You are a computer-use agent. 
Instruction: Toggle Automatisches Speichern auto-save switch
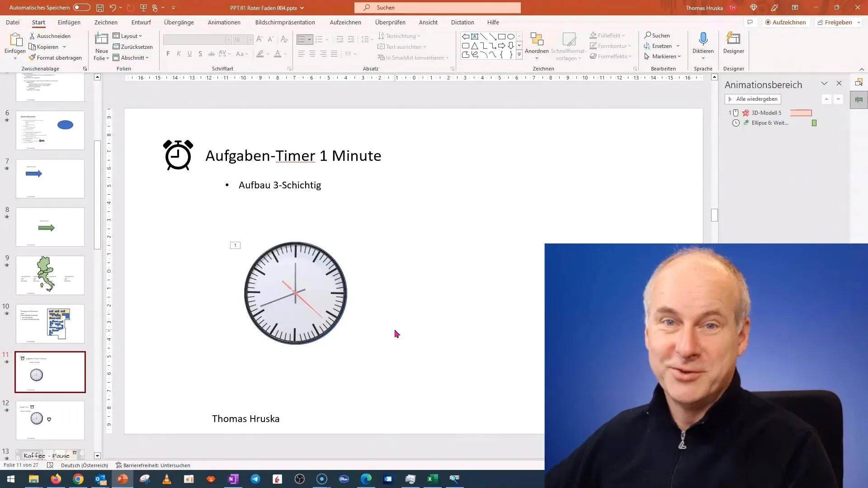[x=82, y=7]
